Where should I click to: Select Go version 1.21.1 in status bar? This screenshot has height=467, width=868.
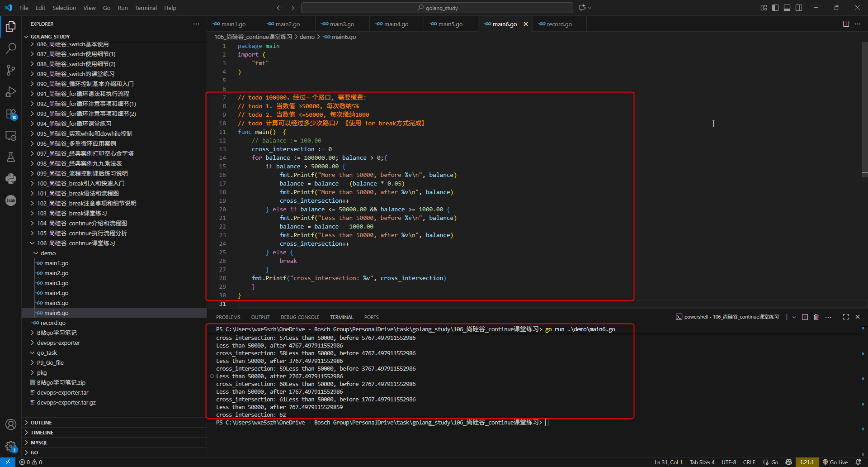pyautogui.click(x=807, y=462)
